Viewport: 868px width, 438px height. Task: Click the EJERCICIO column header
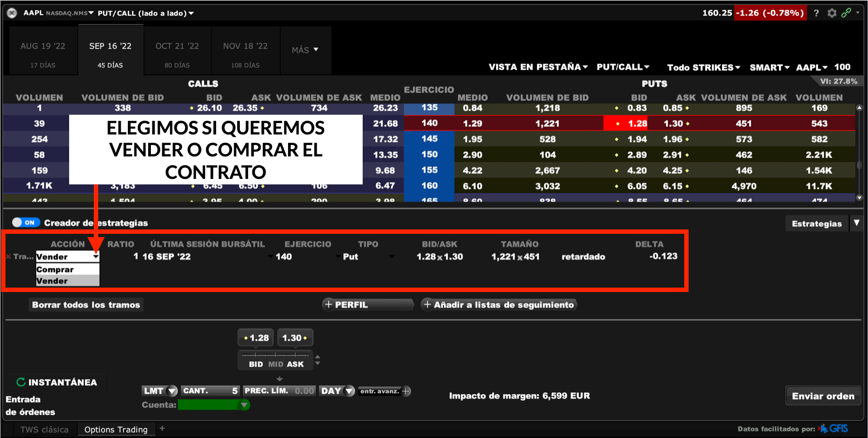[429, 90]
